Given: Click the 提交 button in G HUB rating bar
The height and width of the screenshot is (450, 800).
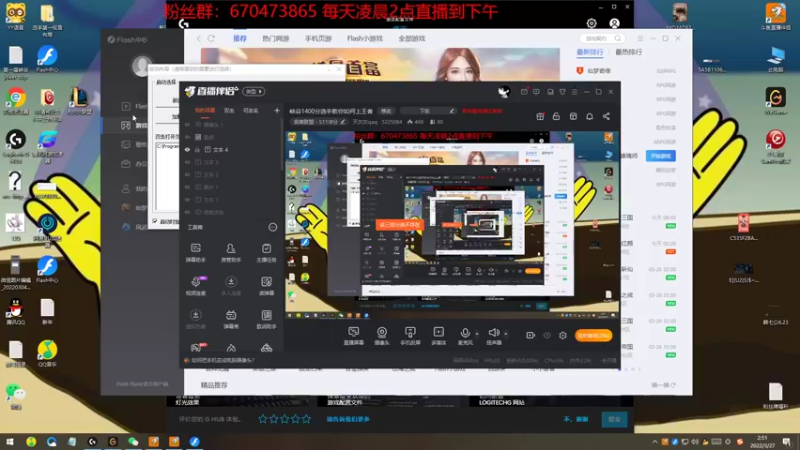Looking at the screenshot, I should pyautogui.click(x=614, y=419).
